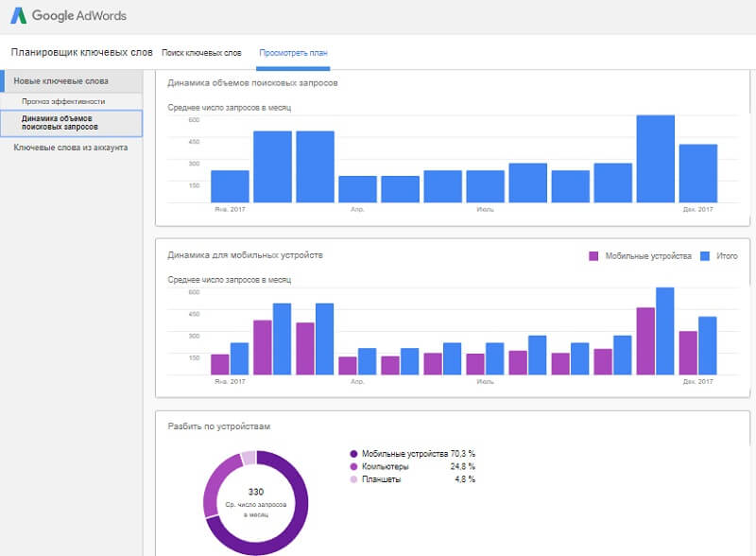Select Новые ключевые слова in the sidebar
Screen dimensions: 756x556
(x=60, y=81)
